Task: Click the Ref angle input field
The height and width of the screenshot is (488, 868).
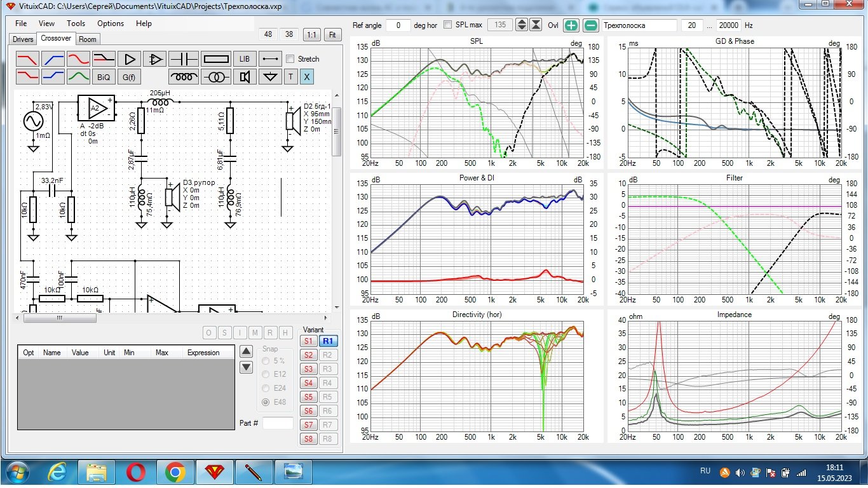Action: coord(398,25)
